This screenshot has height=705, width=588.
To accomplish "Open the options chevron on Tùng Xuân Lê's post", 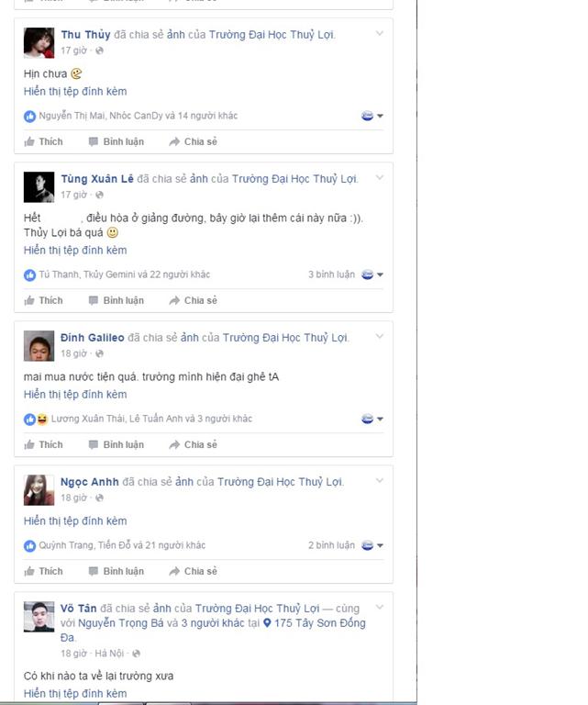I will pos(380,177).
